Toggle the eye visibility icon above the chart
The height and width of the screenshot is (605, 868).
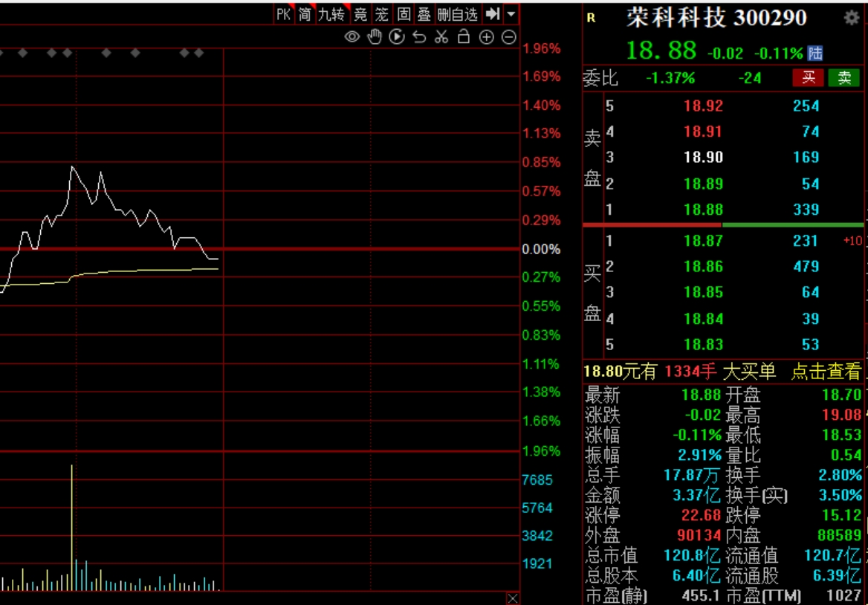352,37
